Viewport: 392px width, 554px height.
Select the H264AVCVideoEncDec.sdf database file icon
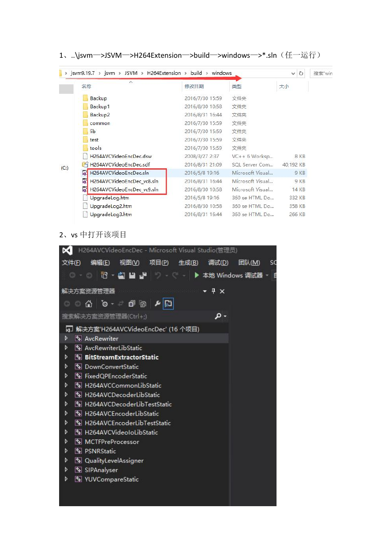(x=86, y=165)
